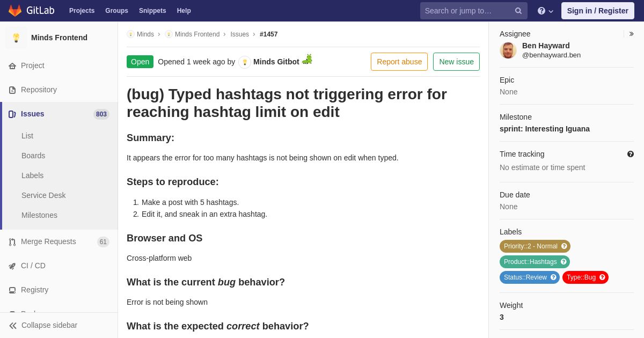This screenshot has height=338, width=644.
Task: Click the Status::Review label
Action: [525, 277]
